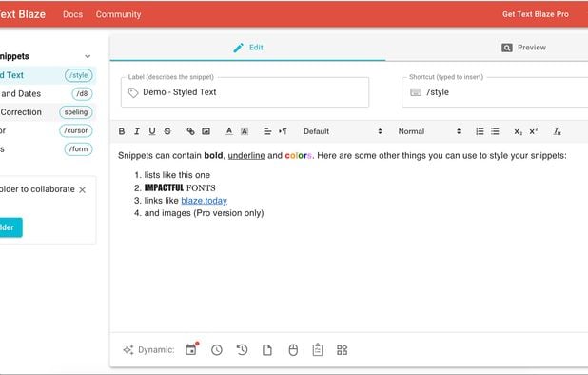This screenshot has width=588, height=375.
Task: Open the blaze.today link in snippet
Action: (204, 201)
